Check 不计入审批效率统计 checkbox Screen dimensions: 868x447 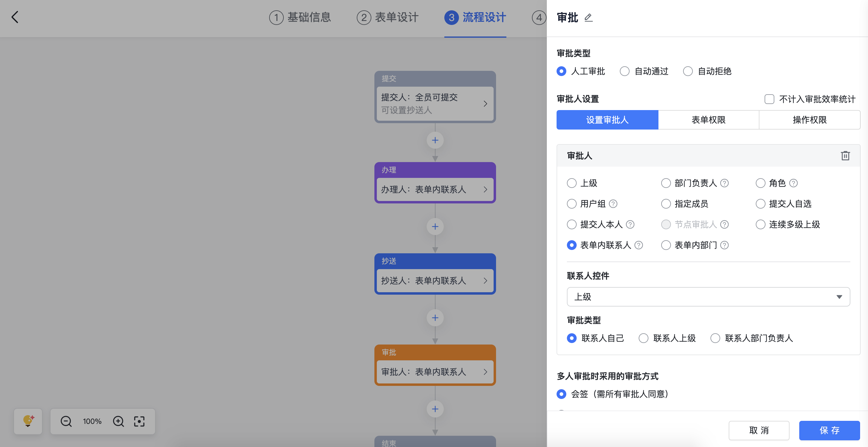pos(769,99)
